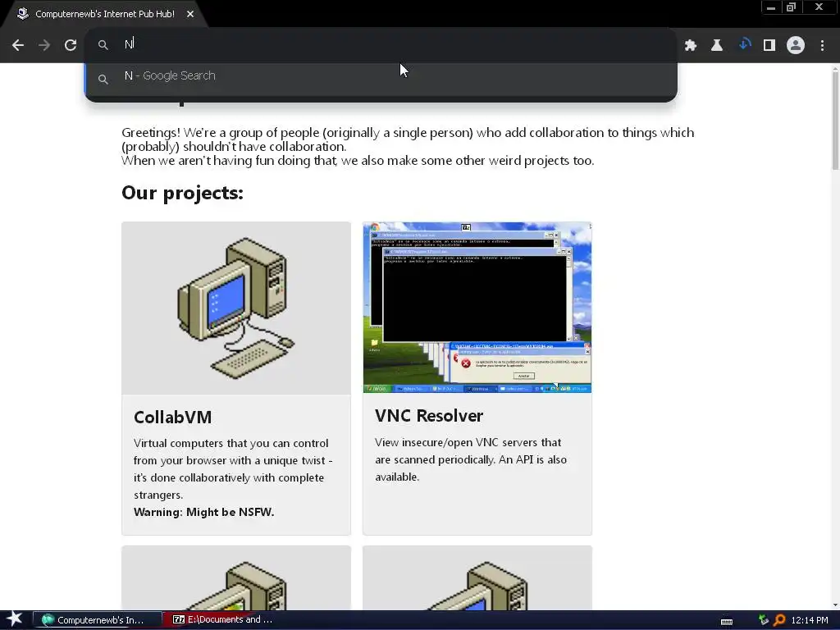Click the blue update download icon
The width and height of the screenshot is (840, 630).
pyautogui.click(x=743, y=45)
